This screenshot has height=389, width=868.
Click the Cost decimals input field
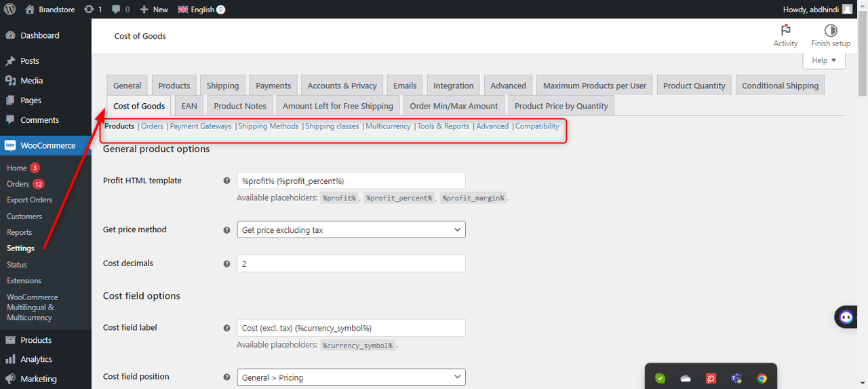click(x=351, y=263)
